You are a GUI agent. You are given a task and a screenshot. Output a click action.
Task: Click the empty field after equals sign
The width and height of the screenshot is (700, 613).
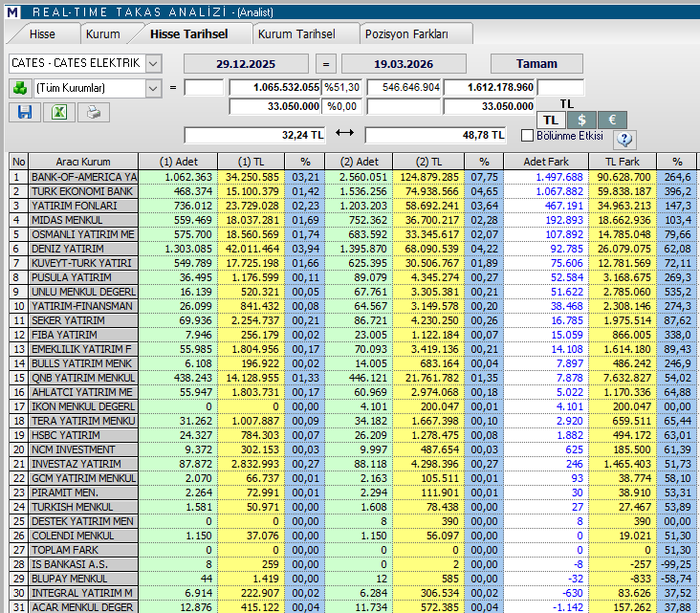pos(204,87)
